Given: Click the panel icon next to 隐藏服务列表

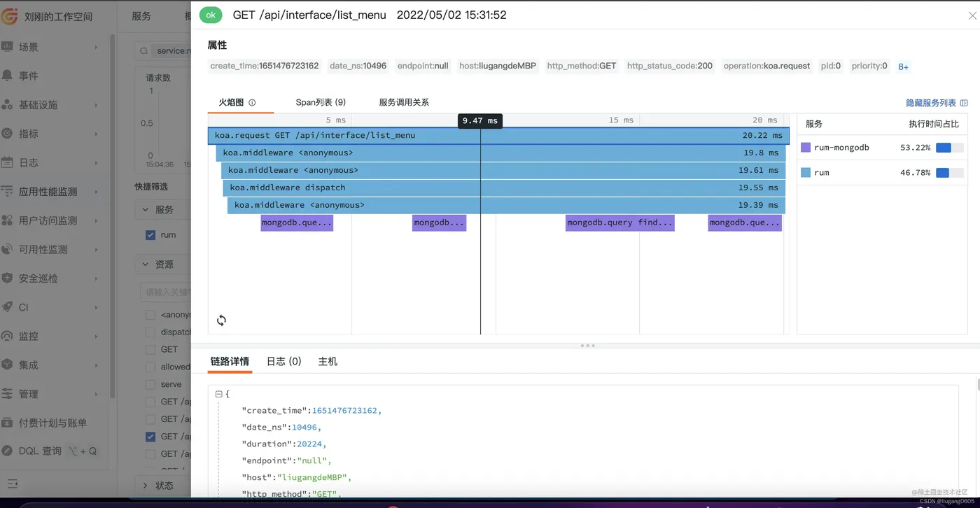Looking at the screenshot, I should pos(964,103).
